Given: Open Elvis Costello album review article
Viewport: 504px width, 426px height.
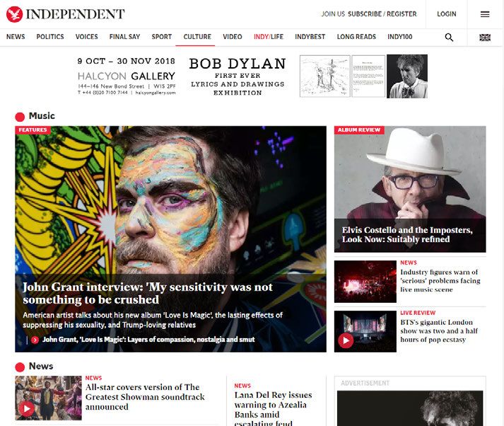Looking at the screenshot, I should pyautogui.click(x=407, y=234).
